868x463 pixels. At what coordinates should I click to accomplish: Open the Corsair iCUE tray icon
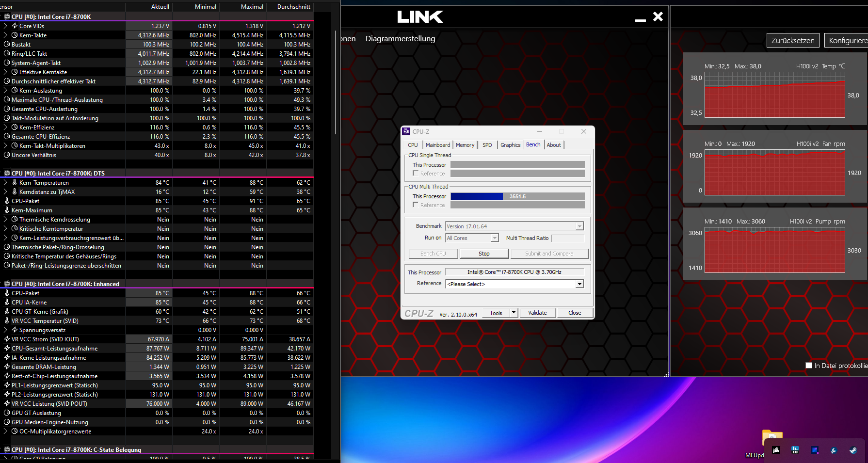coord(776,450)
